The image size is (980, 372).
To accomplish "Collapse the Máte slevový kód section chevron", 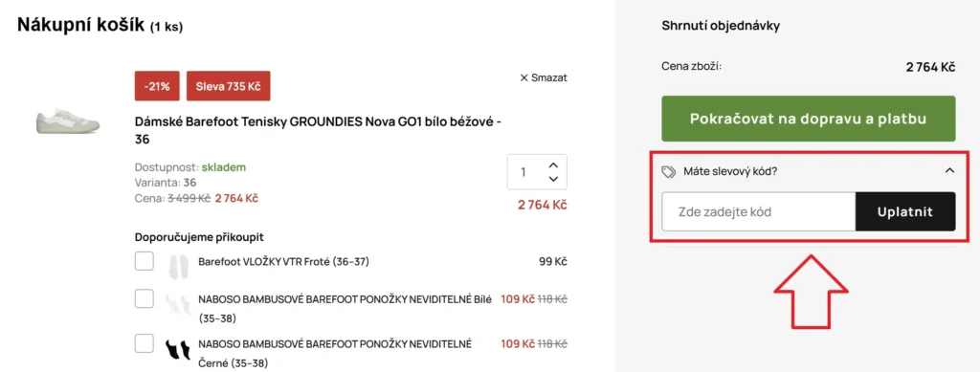I will pos(949,170).
